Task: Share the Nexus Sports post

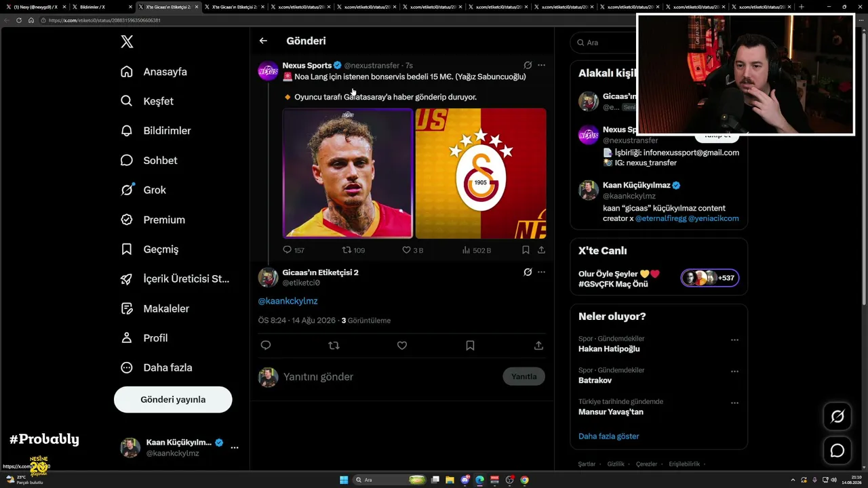Action: click(541, 250)
